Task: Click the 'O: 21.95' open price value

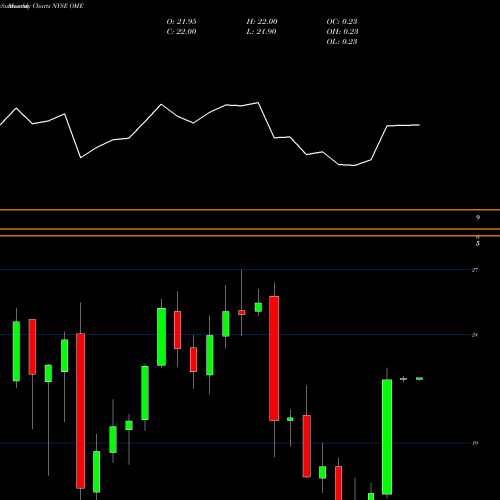Action: 181,22
